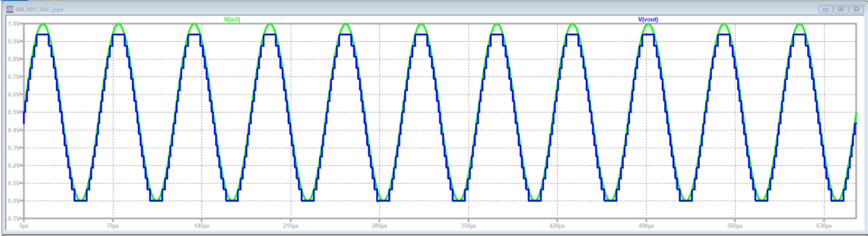Viewport: 868px width, 236px height.
Task: Click the LTspice waveform window icon
Action: point(9,9)
